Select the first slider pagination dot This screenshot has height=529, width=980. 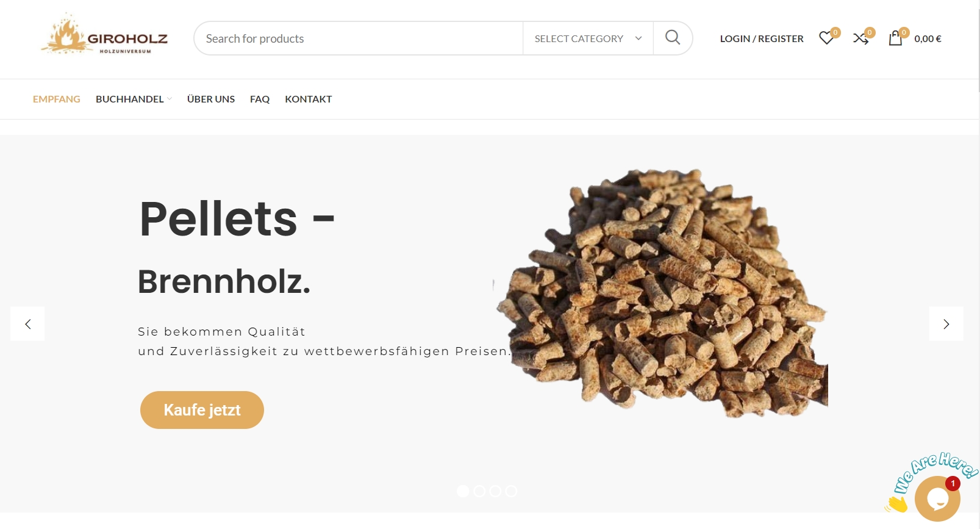coord(463,491)
